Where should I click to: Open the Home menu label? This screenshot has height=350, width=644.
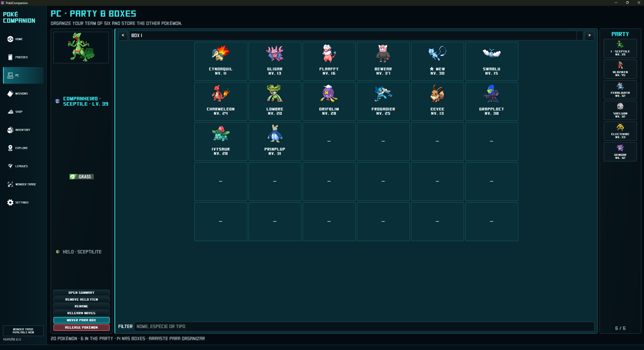(19, 39)
